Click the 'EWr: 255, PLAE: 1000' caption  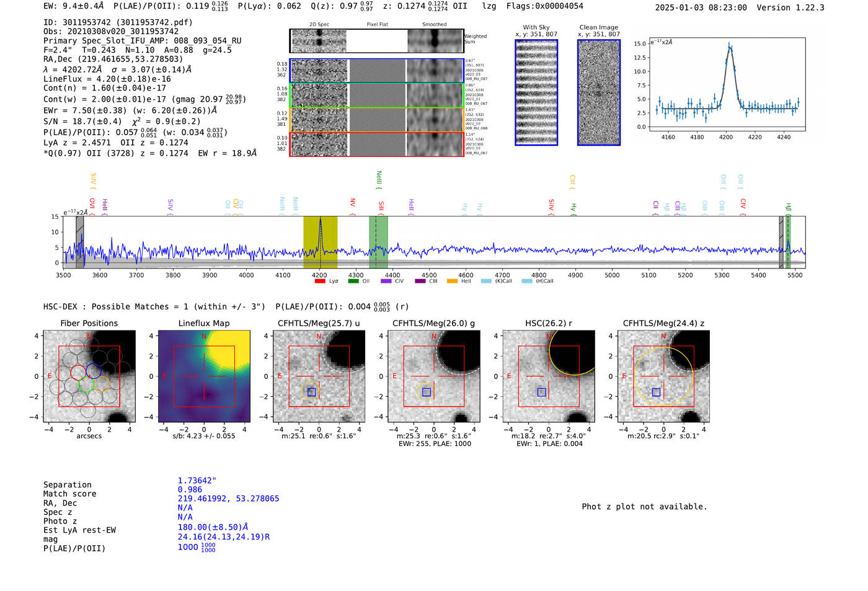(x=435, y=444)
